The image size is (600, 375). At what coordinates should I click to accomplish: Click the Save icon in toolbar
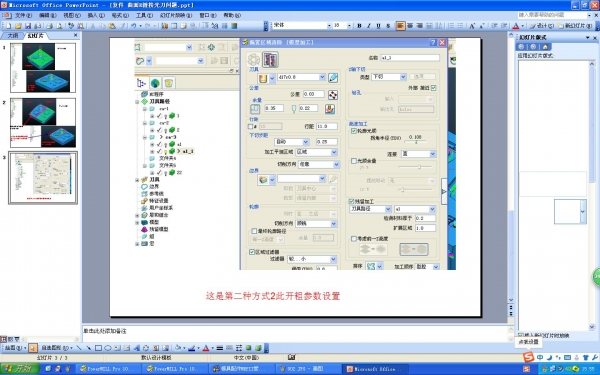[28, 26]
